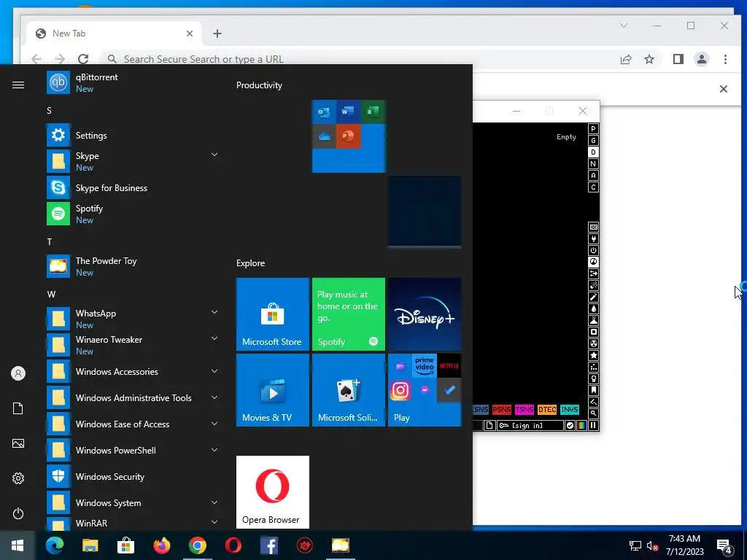Pick the INVS element in Powder Toy
The height and width of the screenshot is (560, 747).
tap(569, 410)
